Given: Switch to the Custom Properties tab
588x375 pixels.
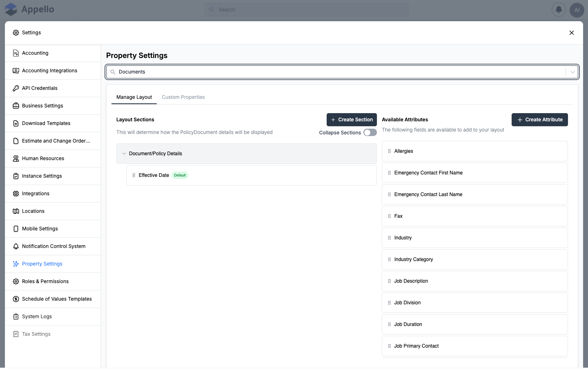Looking at the screenshot, I should pos(183,97).
